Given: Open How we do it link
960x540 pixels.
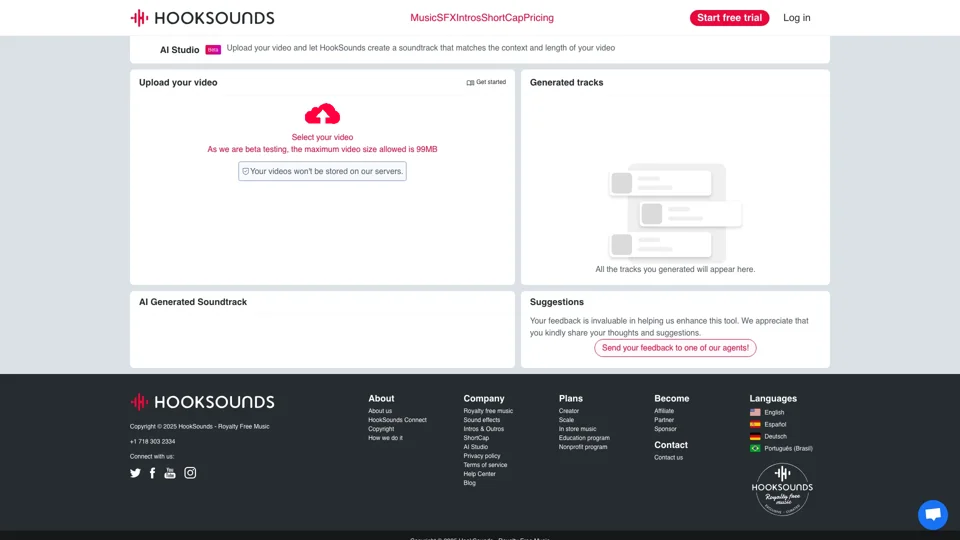Looking at the screenshot, I should [385, 438].
